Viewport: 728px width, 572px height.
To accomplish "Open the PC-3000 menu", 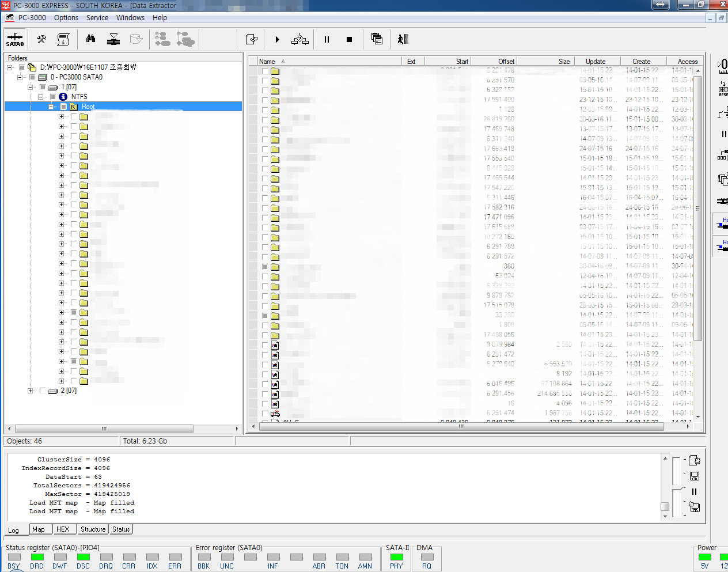I will click(x=32, y=18).
